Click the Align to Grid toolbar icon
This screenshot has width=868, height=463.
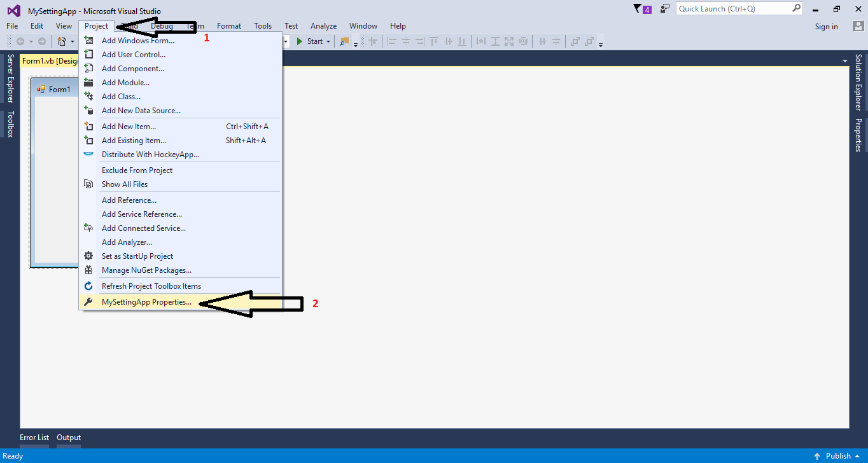[373, 41]
